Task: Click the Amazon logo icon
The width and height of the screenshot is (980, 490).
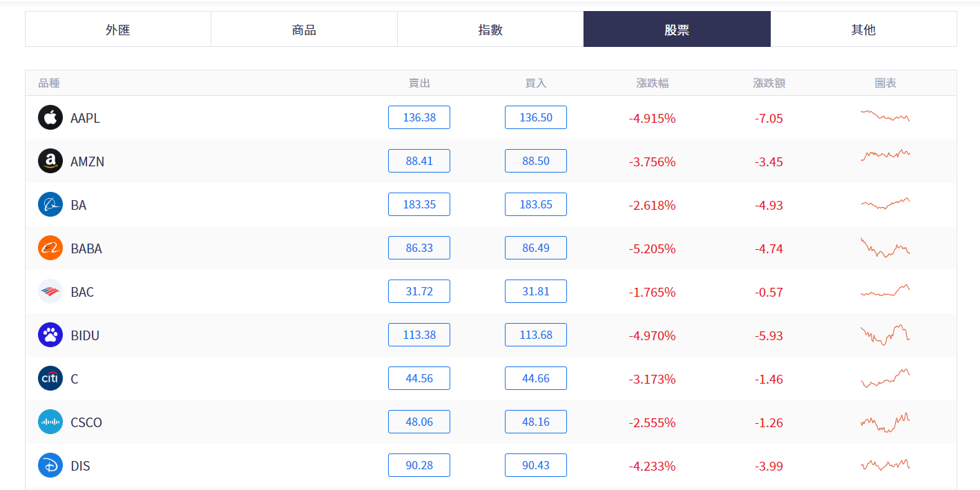Action: tap(50, 161)
